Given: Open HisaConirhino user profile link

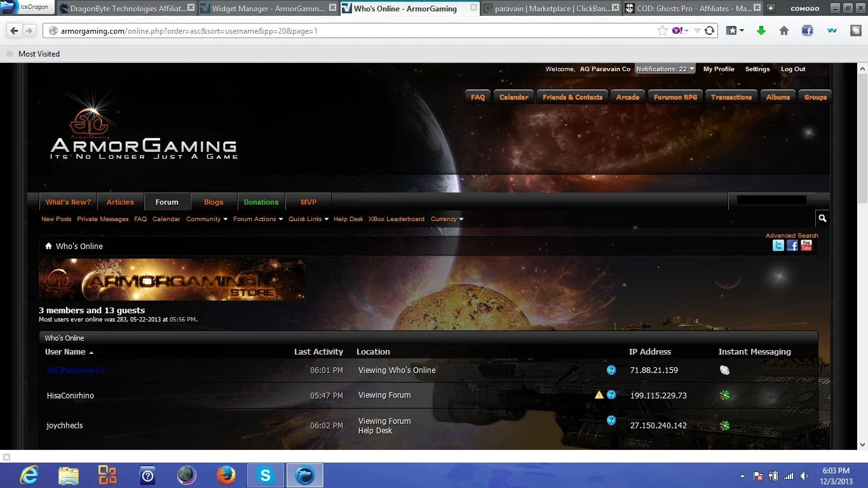Looking at the screenshot, I should 70,396.
